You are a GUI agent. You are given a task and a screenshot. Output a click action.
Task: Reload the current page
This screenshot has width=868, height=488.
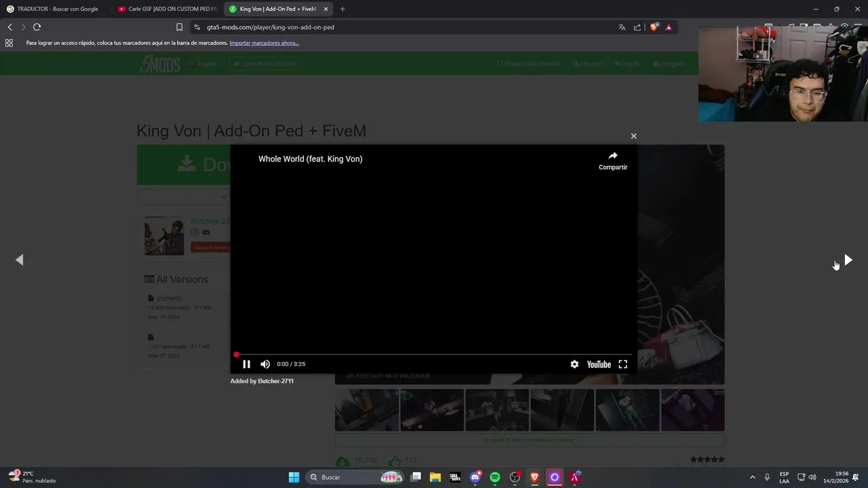(37, 27)
